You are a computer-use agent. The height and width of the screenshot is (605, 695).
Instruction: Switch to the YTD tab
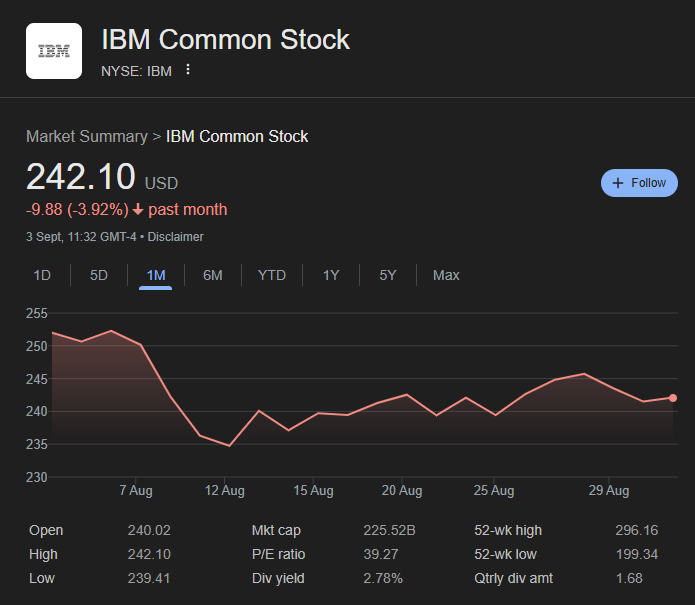(x=272, y=275)
